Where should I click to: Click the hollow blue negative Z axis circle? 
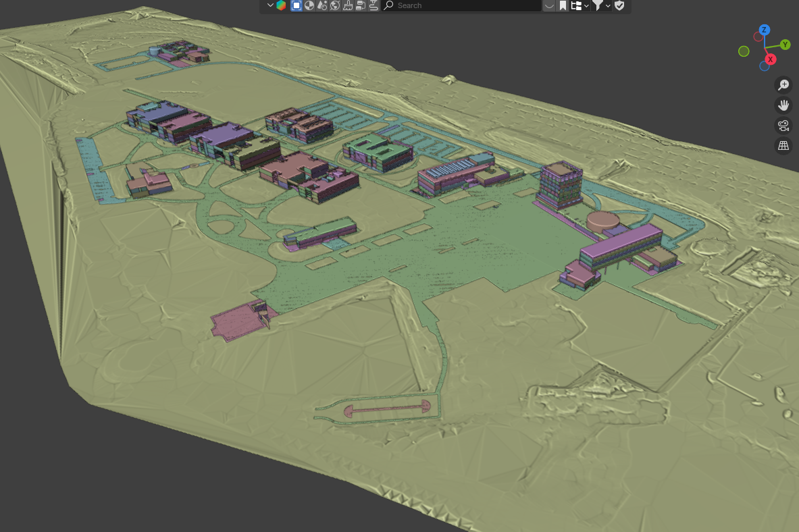[x=765, y=66]
